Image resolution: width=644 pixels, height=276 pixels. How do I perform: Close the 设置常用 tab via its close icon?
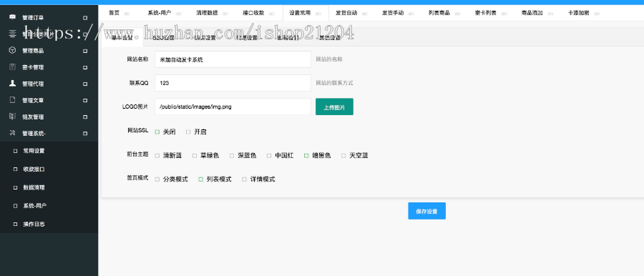pyautogui.click(x=318, y=13)
